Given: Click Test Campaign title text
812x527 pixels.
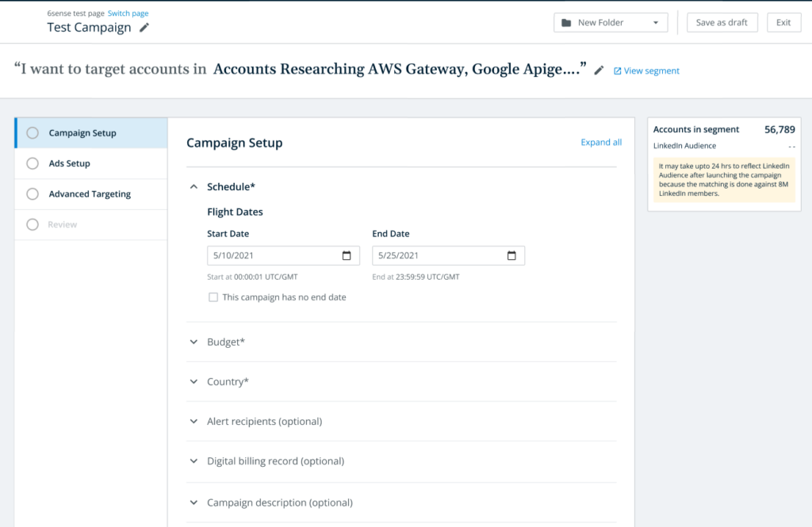Looking at the screenshot, I should coord(89,28).
